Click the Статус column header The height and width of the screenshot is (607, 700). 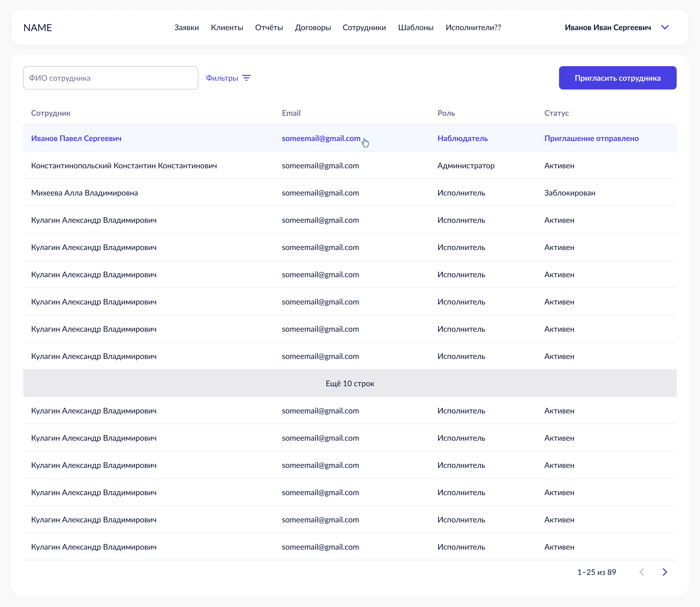pos(557,113)
